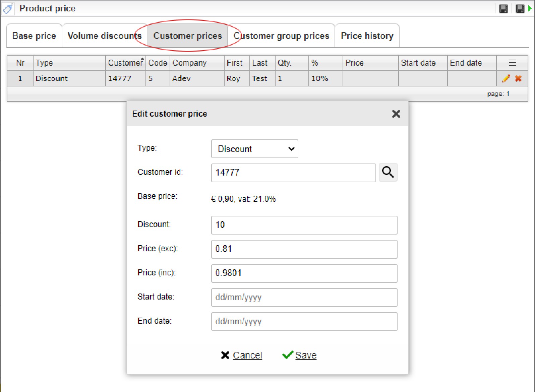The image size is (535, 392).
Task: Delete row 1 with the red X icon
Action: point(518,78)
